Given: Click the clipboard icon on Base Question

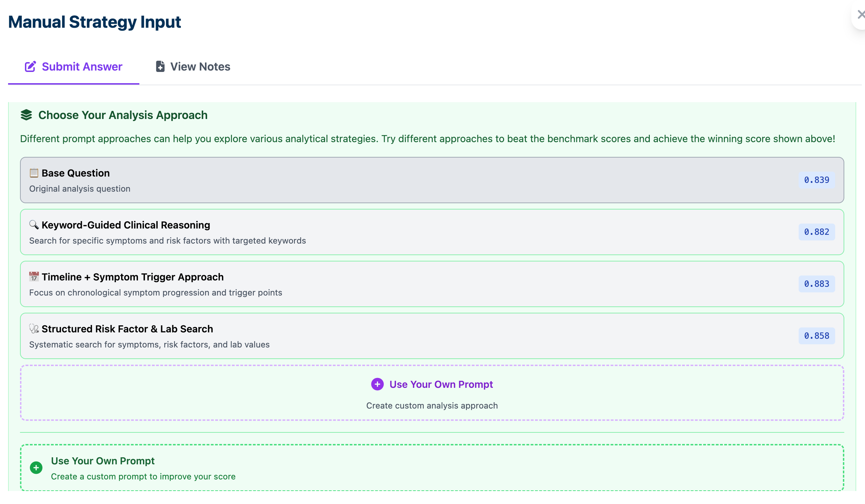Looking at the screenshot, I should click(x=34, y=173).
